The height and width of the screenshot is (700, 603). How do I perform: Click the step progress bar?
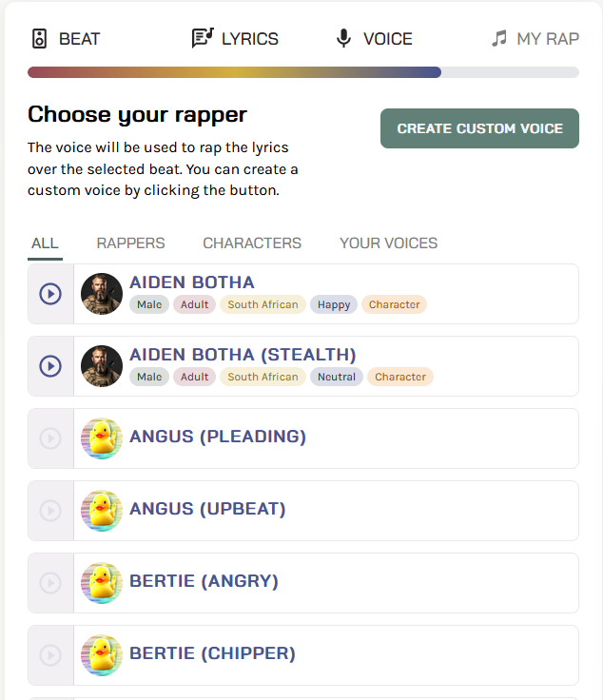pos(302,72)
